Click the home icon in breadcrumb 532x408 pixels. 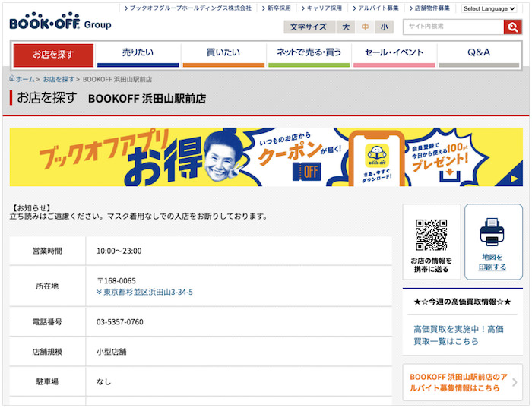click(x=12, y=79)
